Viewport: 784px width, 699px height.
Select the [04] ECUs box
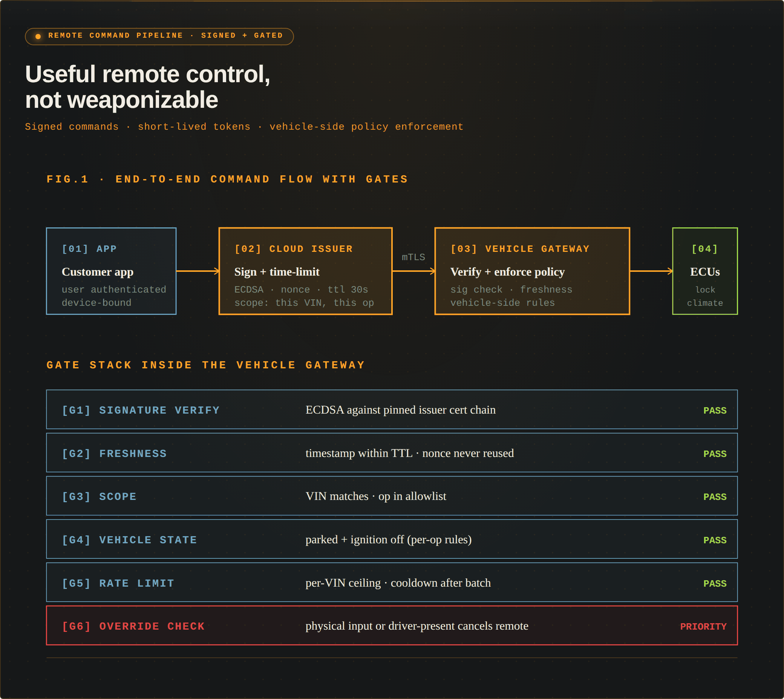(705, 271)
